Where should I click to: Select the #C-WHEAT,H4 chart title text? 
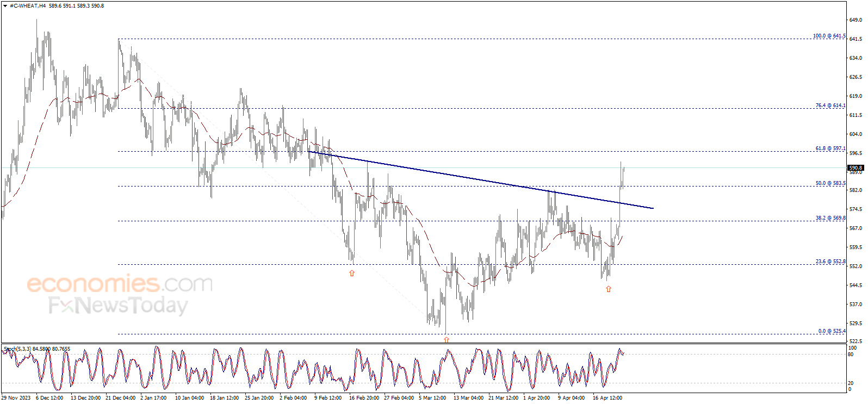[28, 6]
